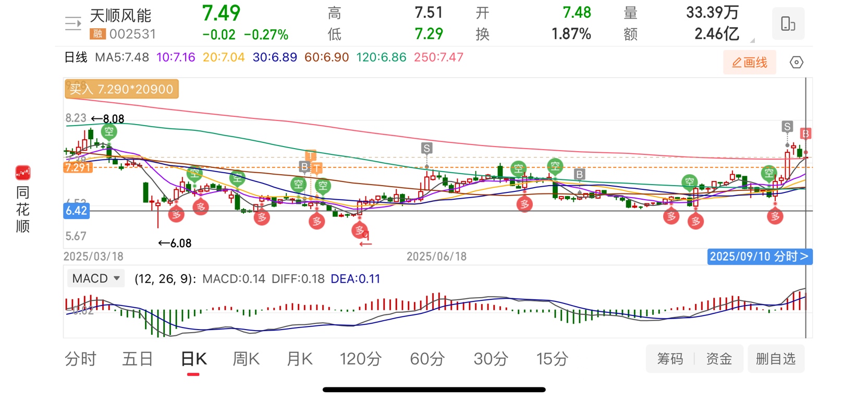The width and height of the screenshot is (868, 401).
Task: Click 删自选 to remove from watchlist
Action: coord(776,359)
